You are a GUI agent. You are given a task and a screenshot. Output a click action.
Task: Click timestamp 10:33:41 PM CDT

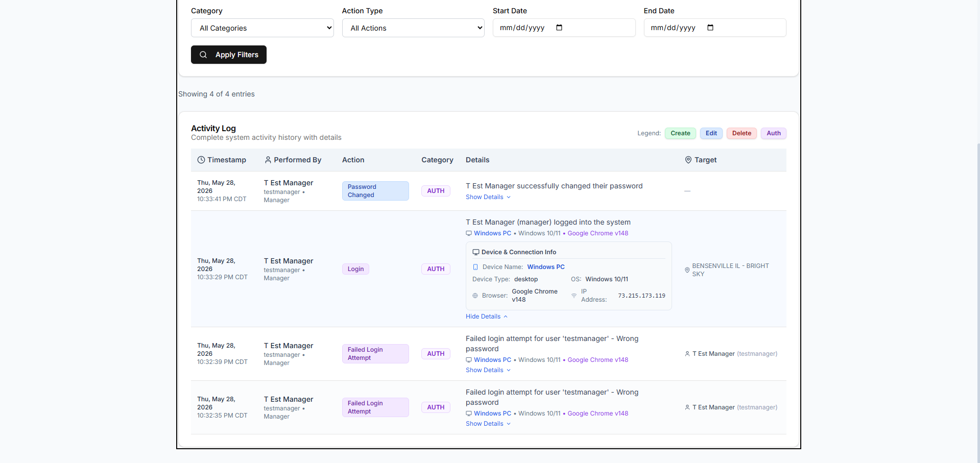click(x=222, y=199)
